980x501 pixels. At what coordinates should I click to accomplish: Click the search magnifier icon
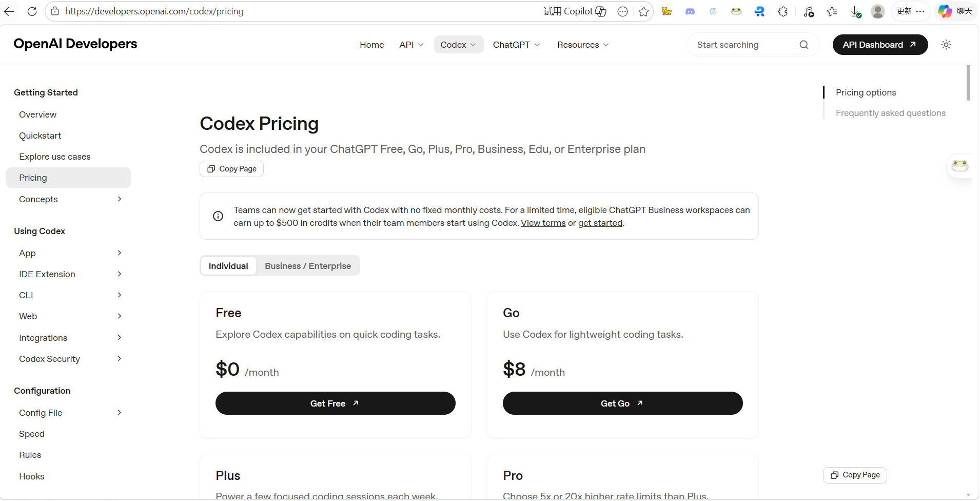[x=804, y=45]
